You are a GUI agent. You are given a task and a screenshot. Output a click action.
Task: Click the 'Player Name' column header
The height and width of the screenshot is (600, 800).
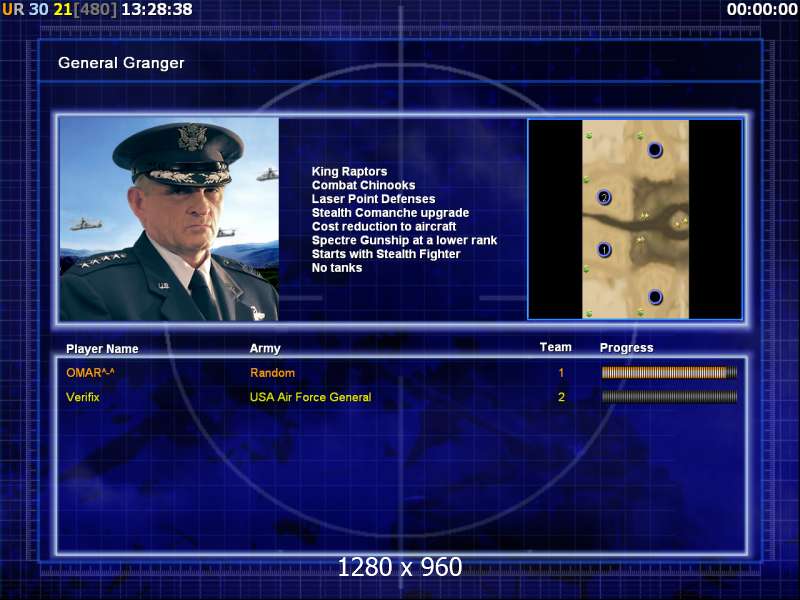102,349
